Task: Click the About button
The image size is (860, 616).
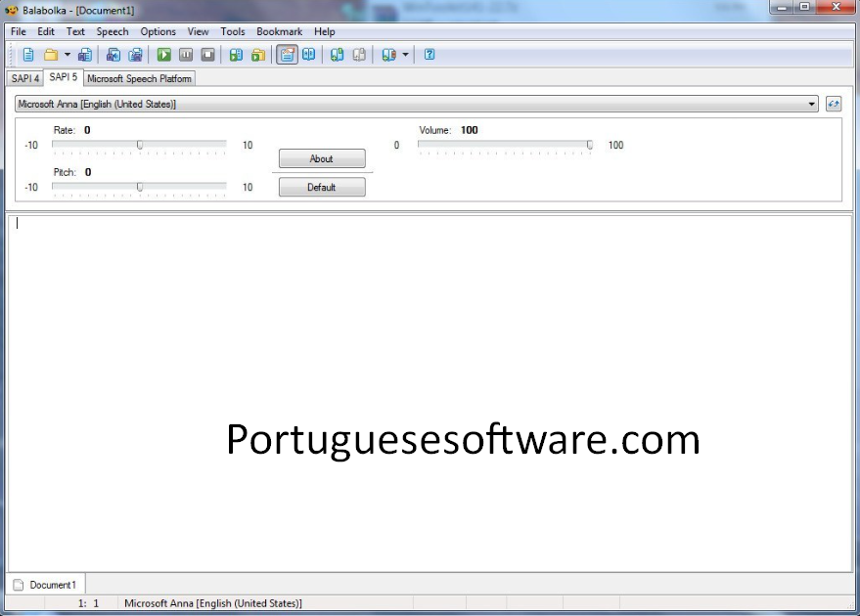Action: [322, 158]
